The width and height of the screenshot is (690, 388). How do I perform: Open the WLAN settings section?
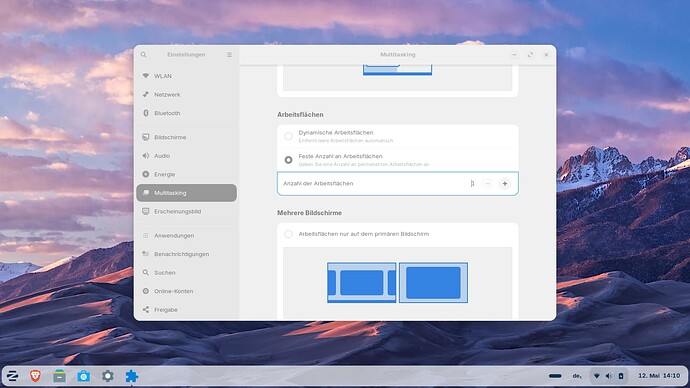187,76
